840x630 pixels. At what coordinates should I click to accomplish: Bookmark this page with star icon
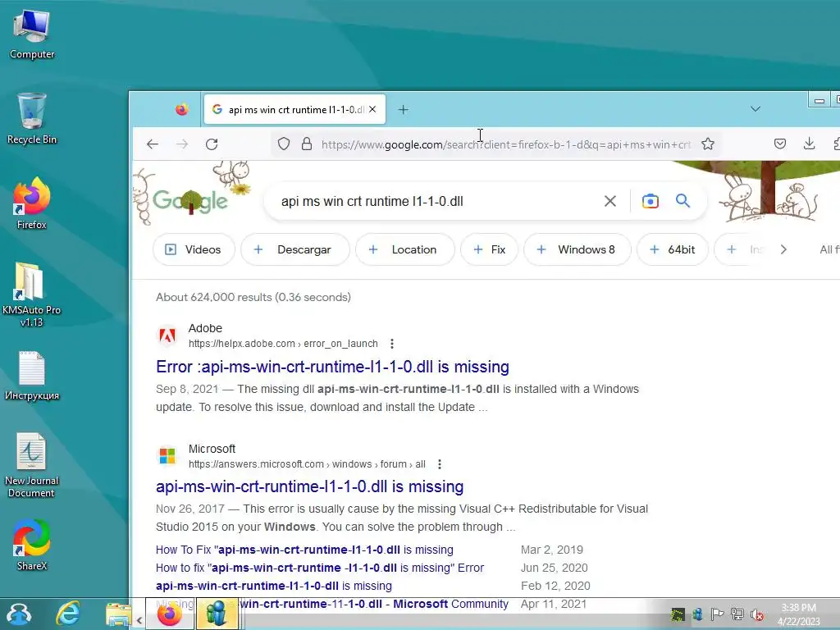pos(708,144)
